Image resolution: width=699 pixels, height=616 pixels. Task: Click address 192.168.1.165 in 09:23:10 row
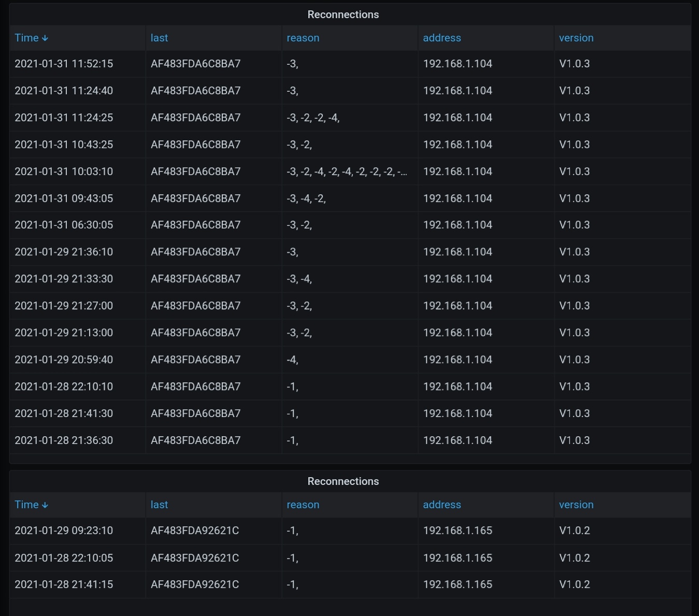coord(458,531)
